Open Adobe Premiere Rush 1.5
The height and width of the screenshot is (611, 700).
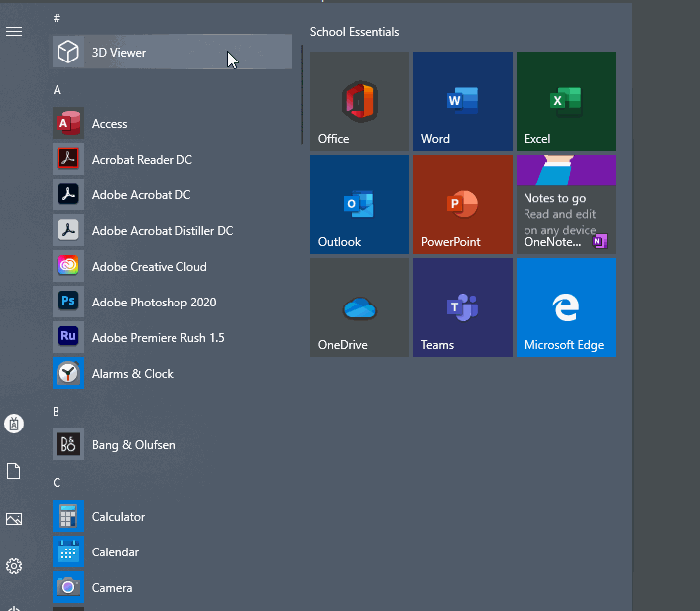coord(173,337)
